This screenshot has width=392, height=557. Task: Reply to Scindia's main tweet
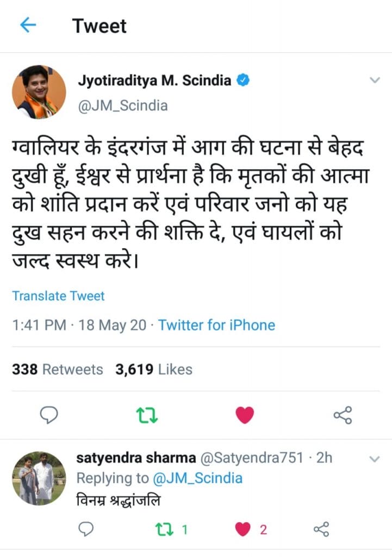coord(49,416)
